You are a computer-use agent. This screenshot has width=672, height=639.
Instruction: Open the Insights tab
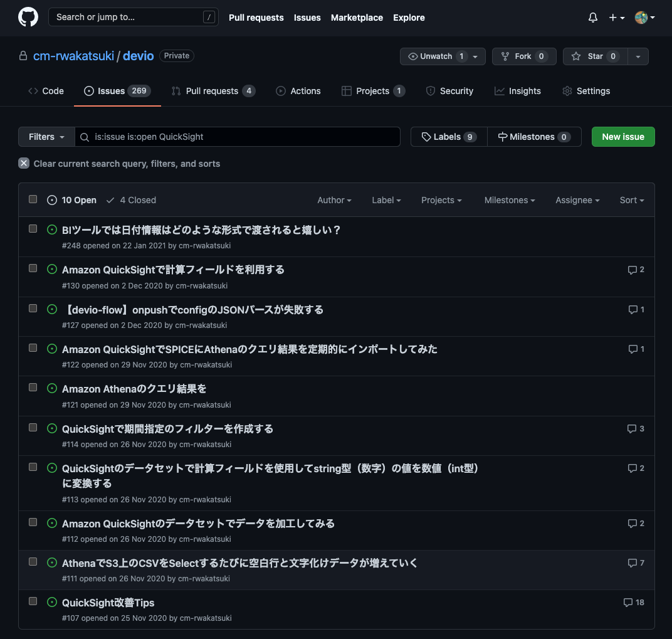click(x=518, y=91)
